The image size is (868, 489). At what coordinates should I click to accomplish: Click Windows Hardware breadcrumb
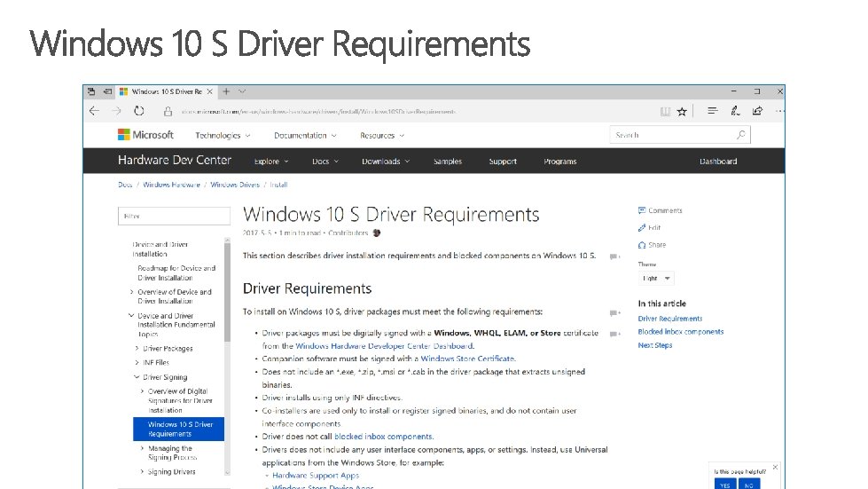[172, 185]
